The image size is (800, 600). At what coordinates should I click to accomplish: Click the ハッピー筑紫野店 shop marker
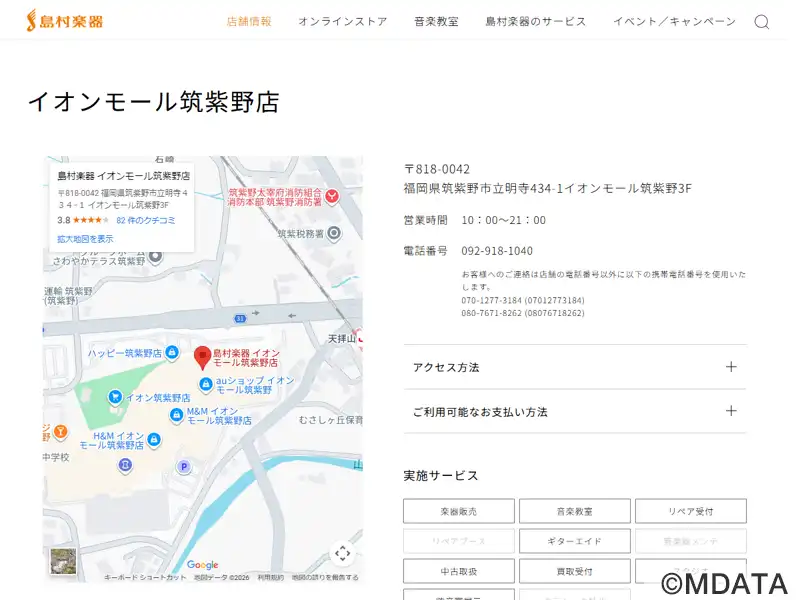point(172,353)
